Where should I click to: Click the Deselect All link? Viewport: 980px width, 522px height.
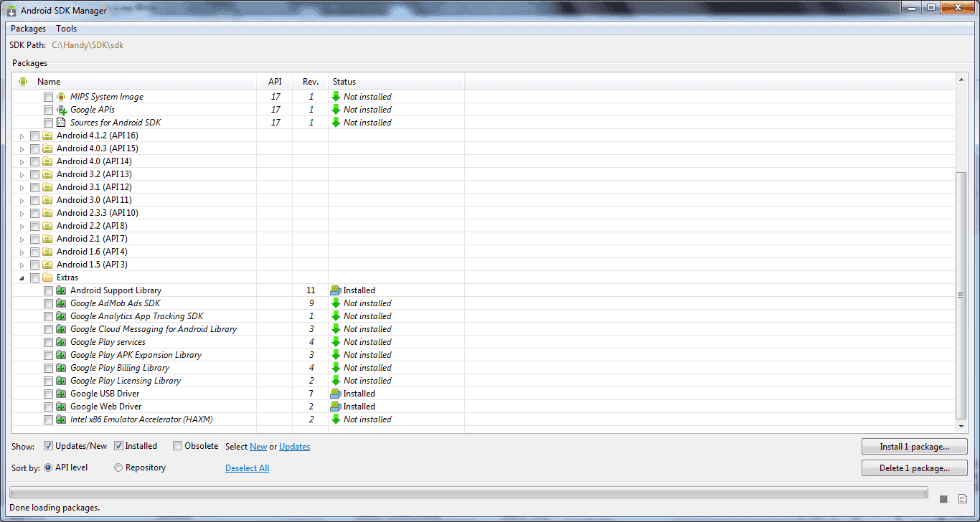pos(248,468)
